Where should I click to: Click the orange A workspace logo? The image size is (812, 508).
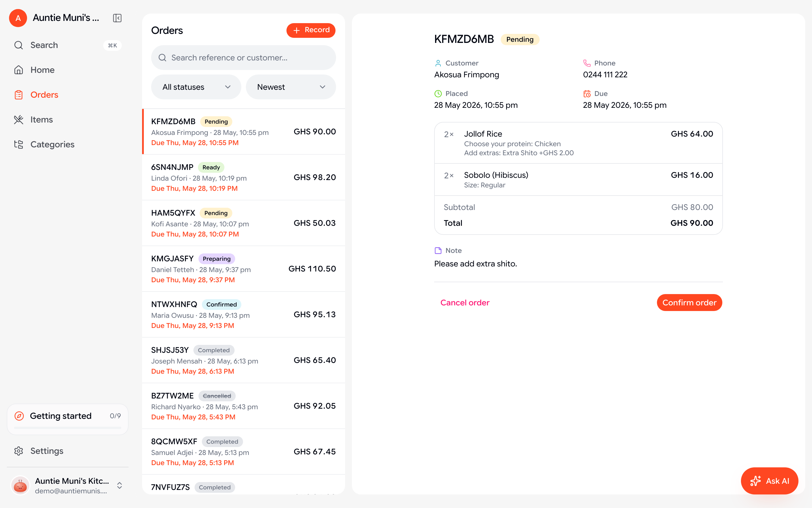(18, 18)
